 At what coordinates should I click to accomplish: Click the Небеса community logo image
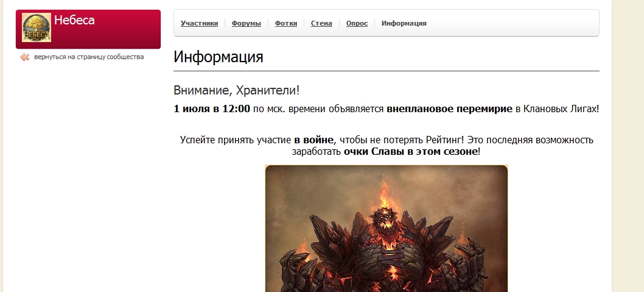37,27
